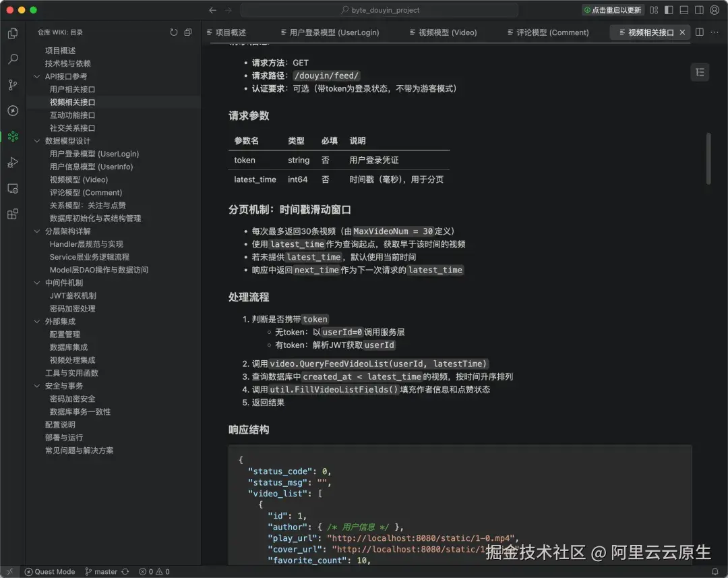Open 社交关系接口 page
Screen dimensions: 728x578
[72, 127]
